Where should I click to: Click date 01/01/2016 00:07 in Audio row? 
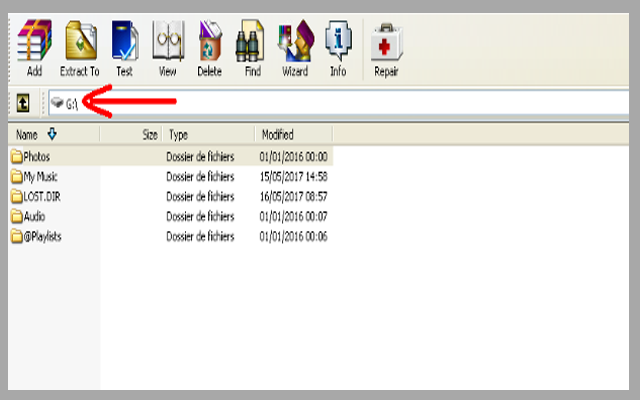point(293,217)
